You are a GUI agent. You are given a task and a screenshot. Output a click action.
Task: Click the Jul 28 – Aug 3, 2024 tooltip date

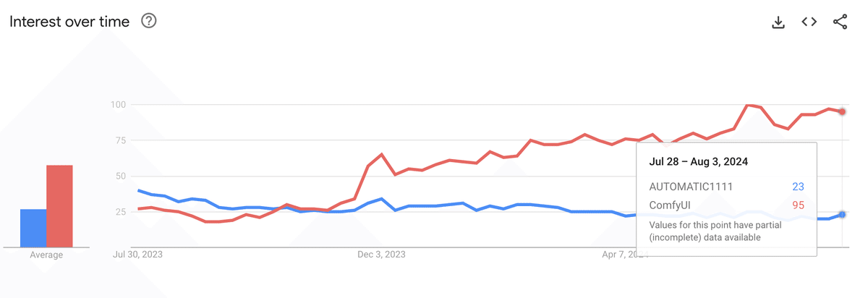tap(698, 161)
